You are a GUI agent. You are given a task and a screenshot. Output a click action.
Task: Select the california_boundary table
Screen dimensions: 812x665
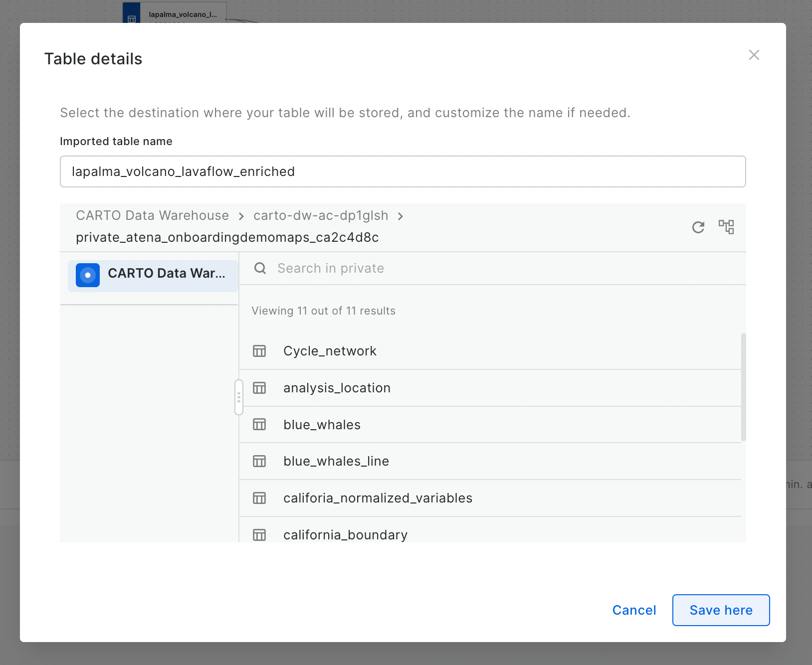click(x=490, y=530)
